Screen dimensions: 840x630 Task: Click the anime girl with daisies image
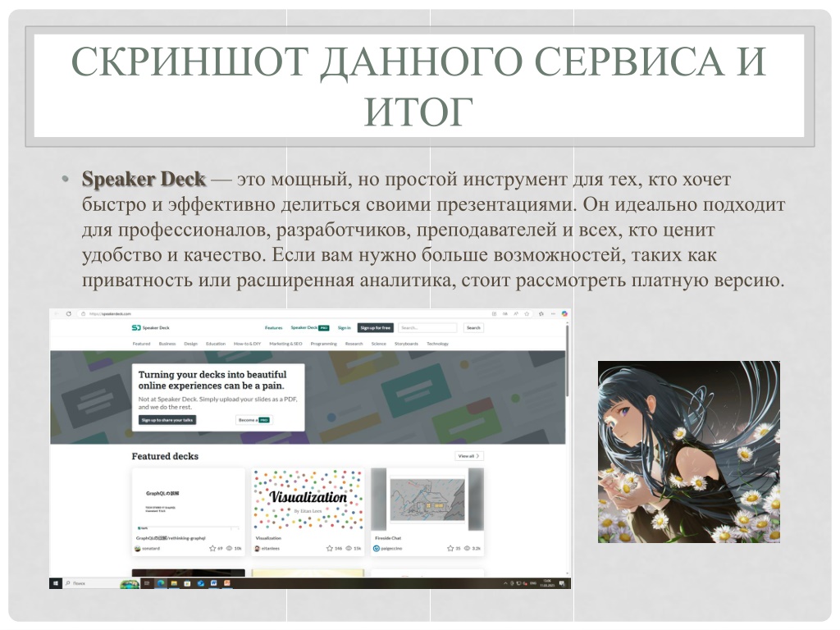tap(688, 452)
